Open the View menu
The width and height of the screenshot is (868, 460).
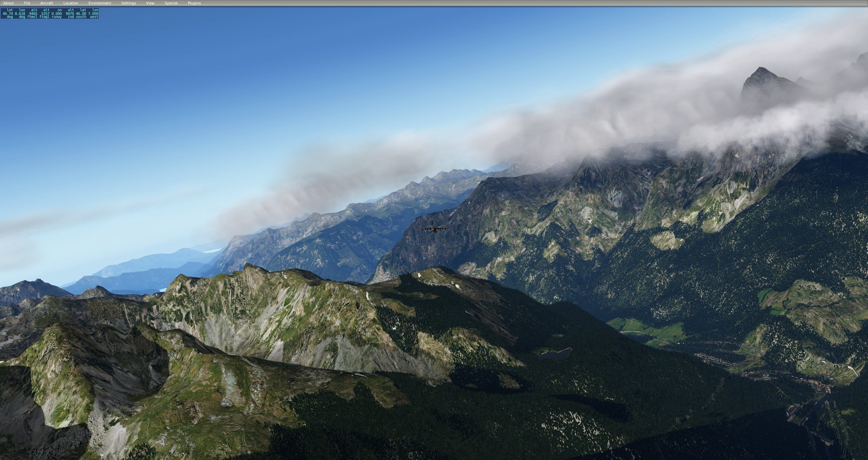[150, 3]
